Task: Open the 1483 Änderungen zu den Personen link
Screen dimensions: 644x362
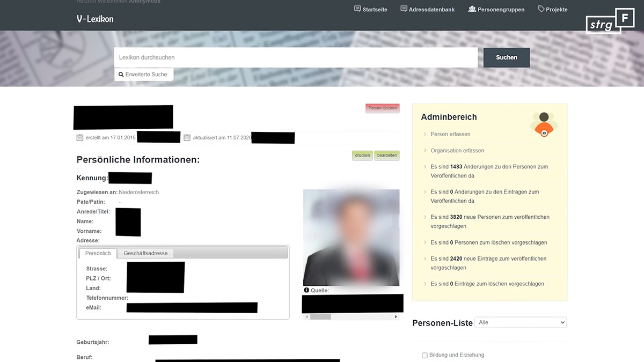Action: pos(489,171)
